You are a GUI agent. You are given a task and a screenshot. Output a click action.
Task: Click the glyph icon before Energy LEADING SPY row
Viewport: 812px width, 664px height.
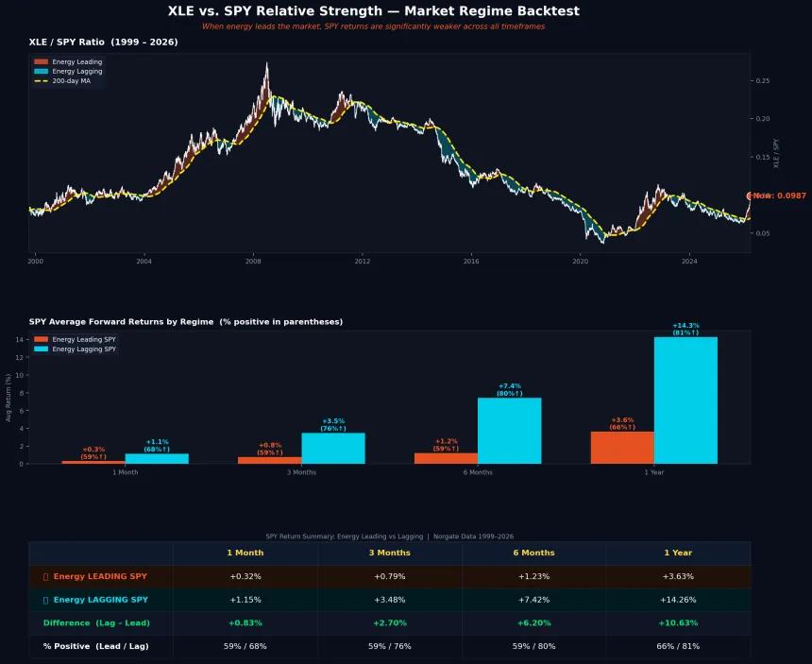click(45, 576)
